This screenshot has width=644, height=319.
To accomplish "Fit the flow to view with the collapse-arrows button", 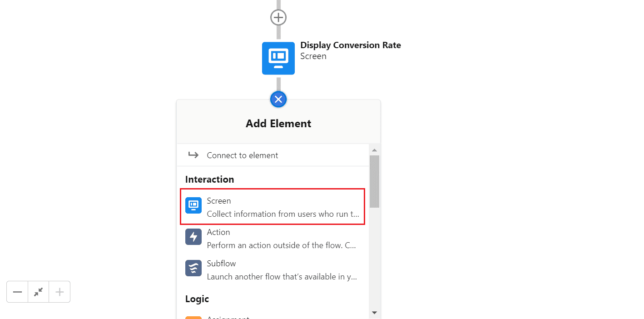I will point(39,292).
